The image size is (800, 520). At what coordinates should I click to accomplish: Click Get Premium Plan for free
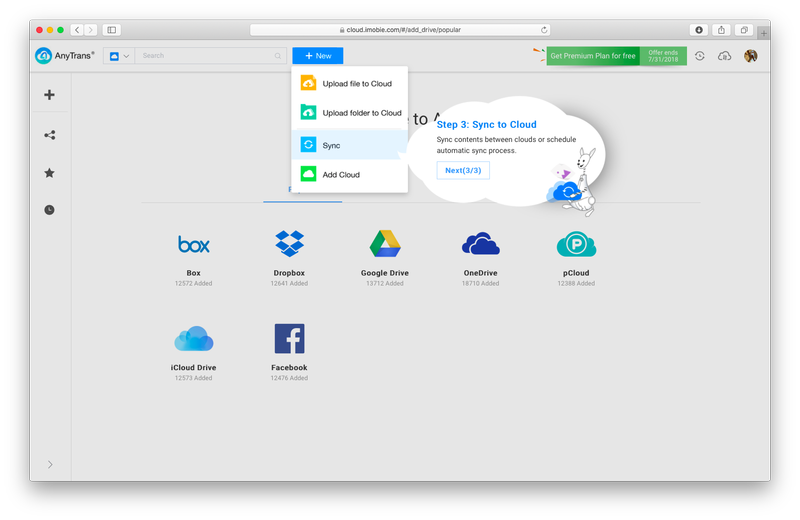(x=593, y=56)
